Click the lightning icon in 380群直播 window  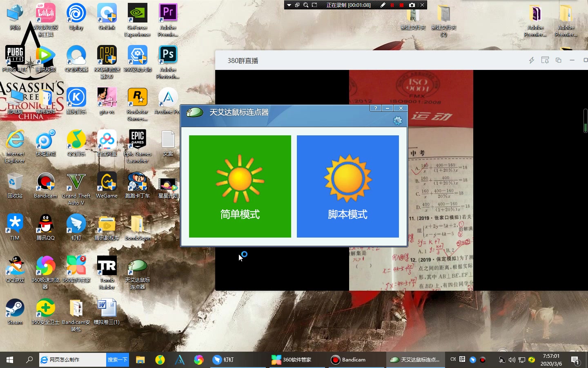(532, 60)
